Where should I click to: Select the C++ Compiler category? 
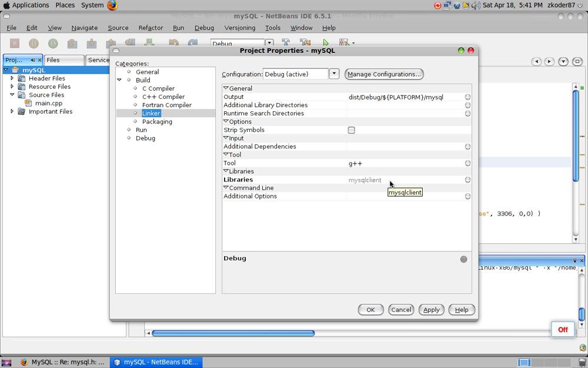(163, 97)
